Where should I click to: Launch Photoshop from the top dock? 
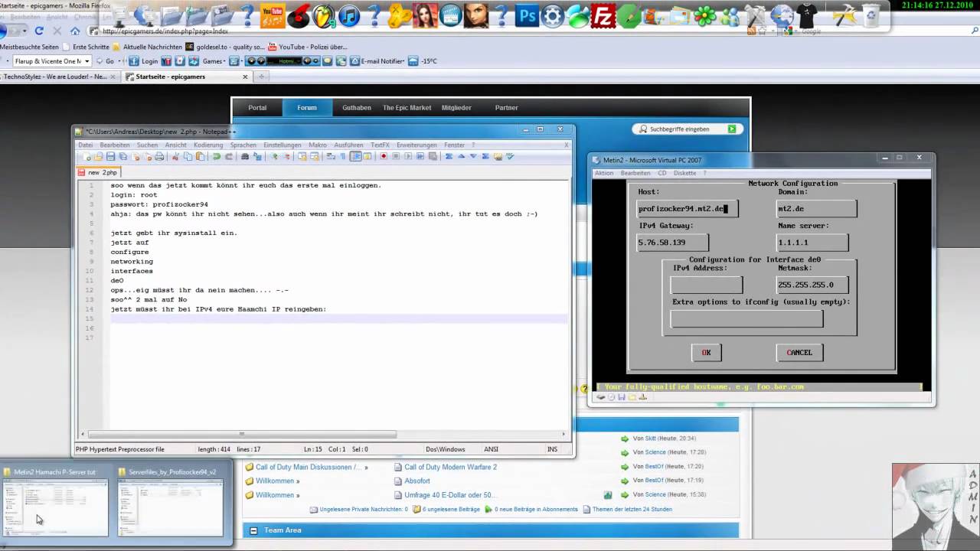pos(526,15)
